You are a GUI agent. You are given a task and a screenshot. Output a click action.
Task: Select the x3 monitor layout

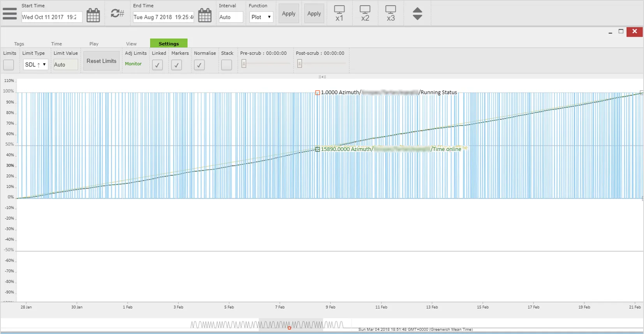(391, 13)
